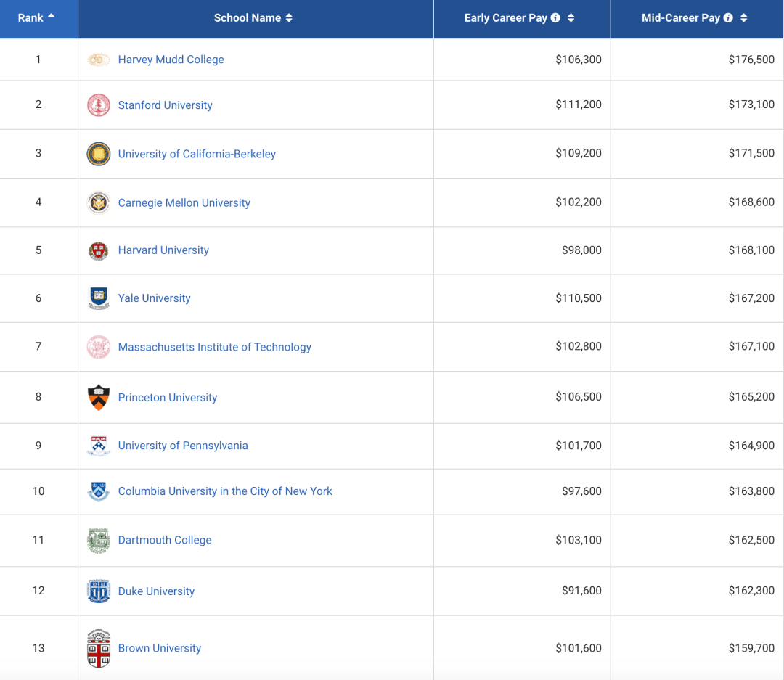Sort by Mid-Career Pay arrows
The height and width of the screenshot is (680, 784).
tap(744, 18)
